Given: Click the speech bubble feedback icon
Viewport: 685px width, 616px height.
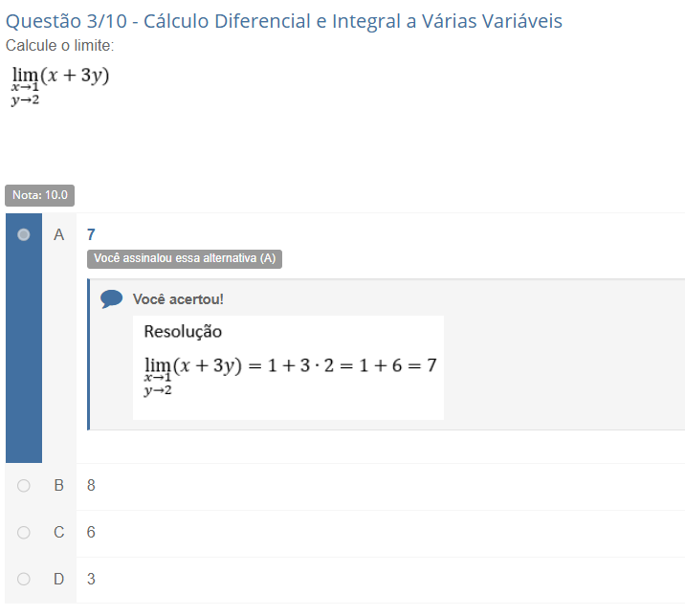Looking at the screenshot, I should tap(112, 299).
